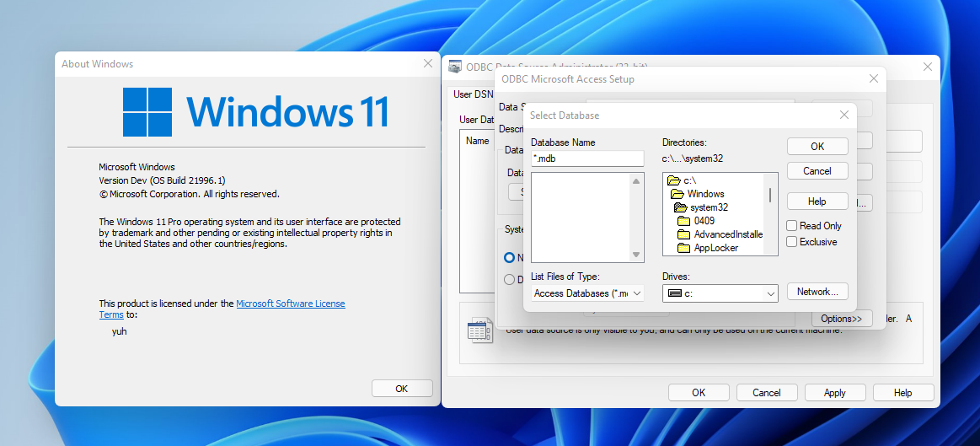Close the ODBC Microsoft Access Setup dialog
The width and height of the screenshot is (980, 446).
click(x=874, y=78)
